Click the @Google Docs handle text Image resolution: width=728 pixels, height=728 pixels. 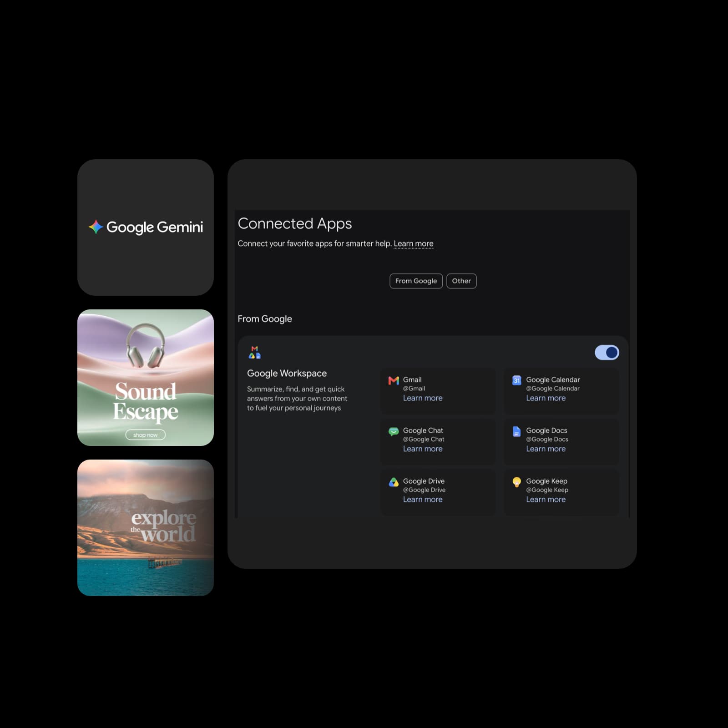[547, 439]
